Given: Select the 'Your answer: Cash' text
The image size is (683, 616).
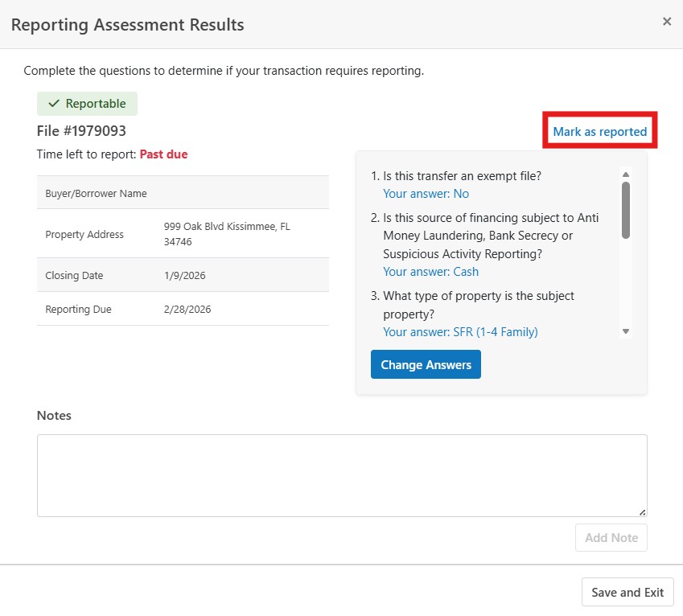Looking at the screenshot, I should 430,272.
